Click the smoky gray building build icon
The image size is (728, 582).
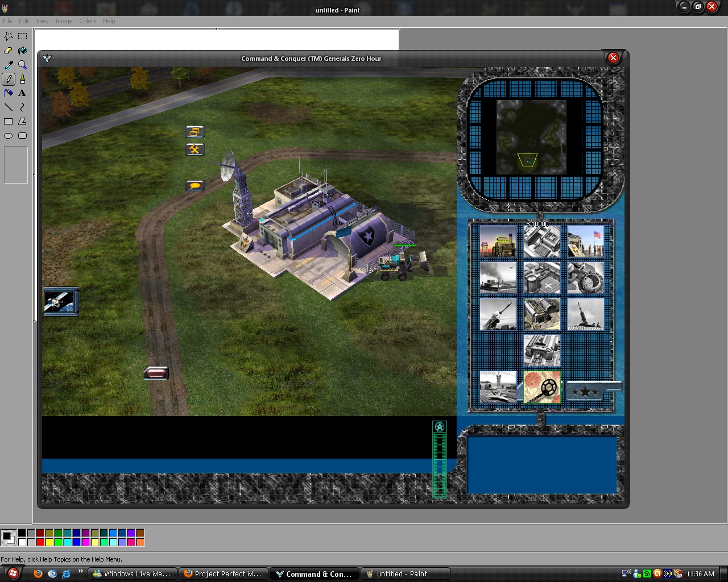pos(498,278)
